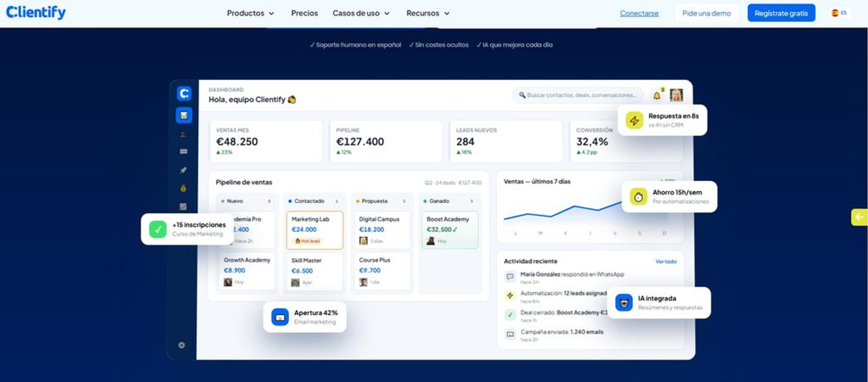Screen dimensions: 868x382
Task: Select the Course Plus deal card
Action: pyautogui.click(x=382, y=271)
